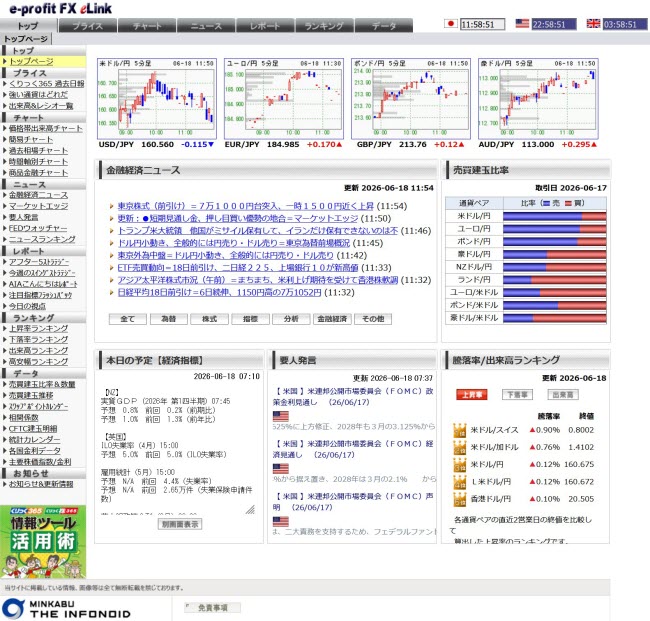Open the EUR/JPY 5-minute chart thumbnail
The width and height of the screenshot is (650, 621).
[x=284, y=99]
